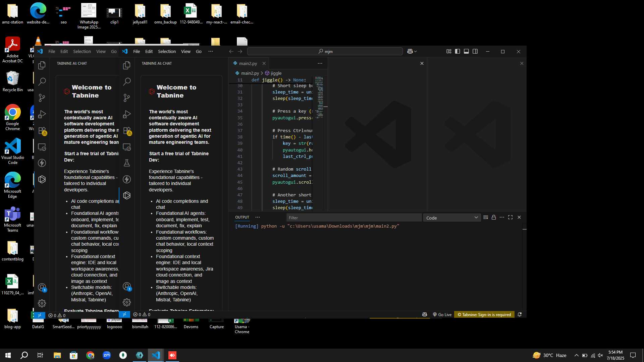This screenshot has width=644, height=362.
Task: Open Accounts icon in front VS Code window
Action: [127, 287]
